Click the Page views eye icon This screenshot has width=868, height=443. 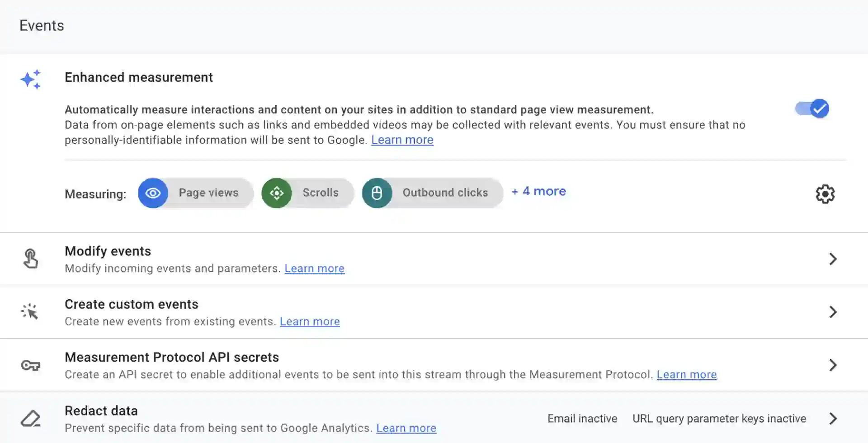[153, 193]
